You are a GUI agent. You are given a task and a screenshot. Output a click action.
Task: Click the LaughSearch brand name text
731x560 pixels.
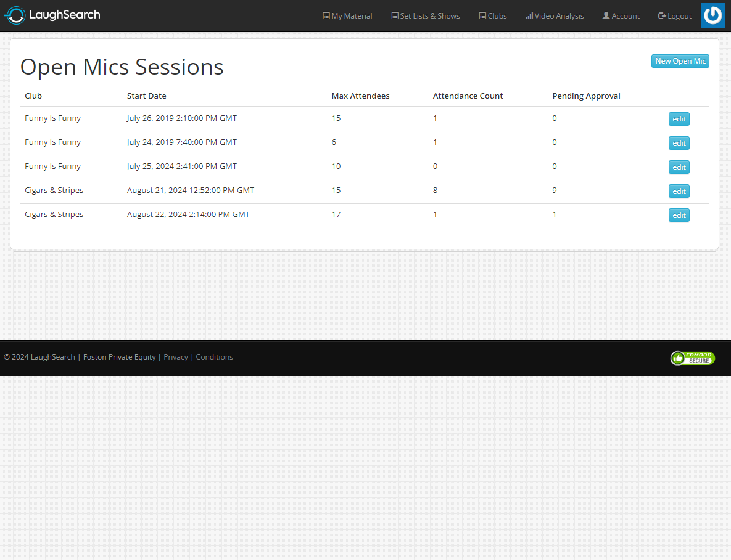[64, 15]
